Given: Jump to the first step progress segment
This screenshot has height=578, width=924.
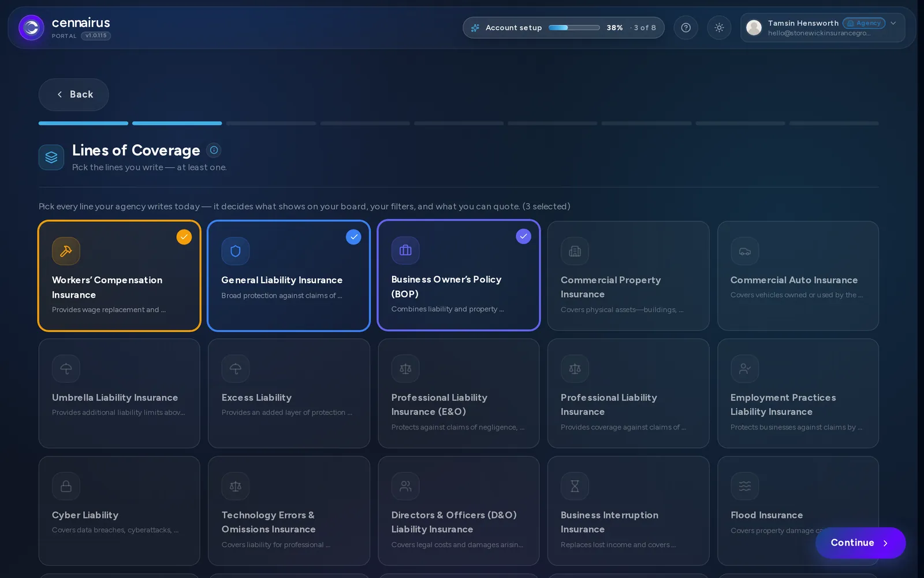Looking at the screenshot, I should click(83, 123).
